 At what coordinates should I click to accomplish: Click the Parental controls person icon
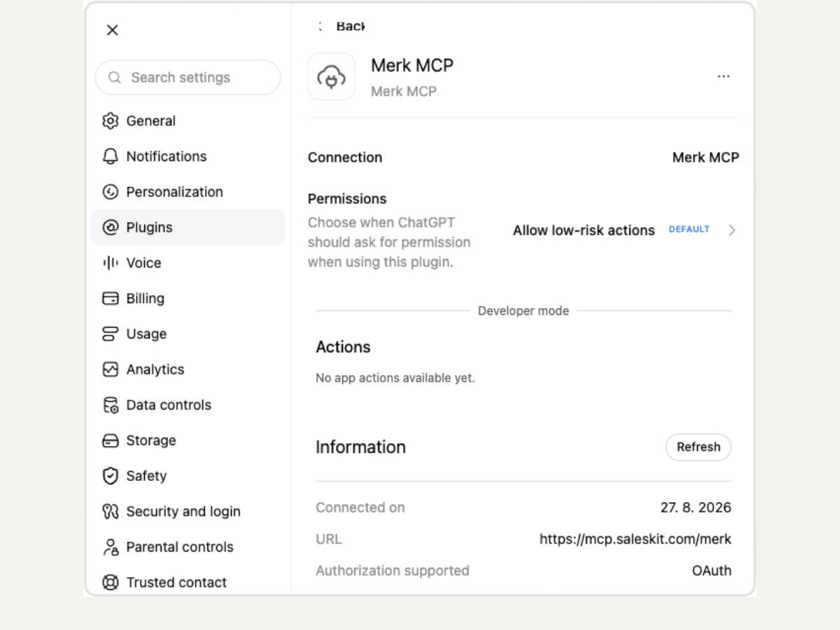[111, 547]
